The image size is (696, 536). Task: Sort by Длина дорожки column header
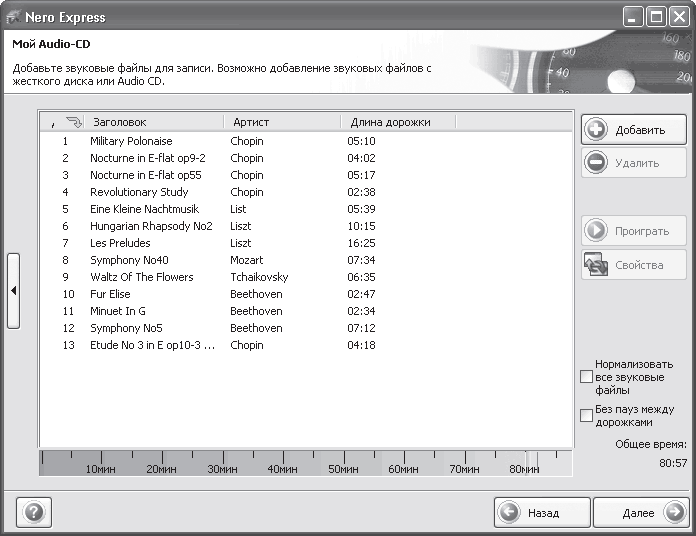click(x=390, y=122)
